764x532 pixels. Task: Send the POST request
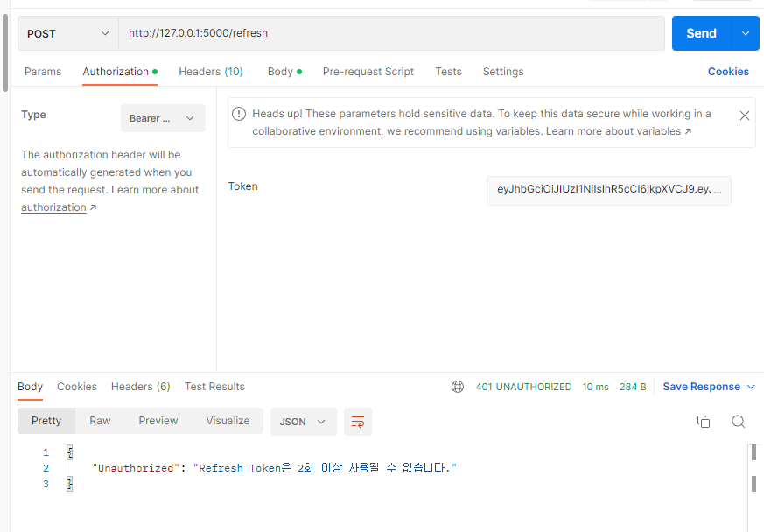(701, 33)
